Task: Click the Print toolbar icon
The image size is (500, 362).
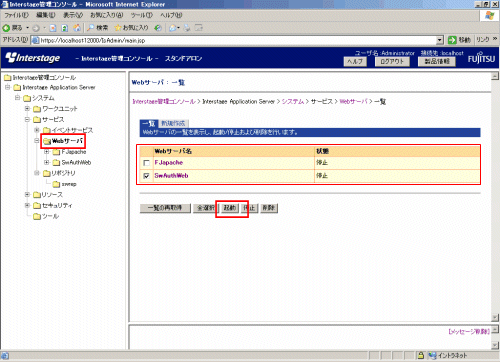Action: [x=187, y=28]
